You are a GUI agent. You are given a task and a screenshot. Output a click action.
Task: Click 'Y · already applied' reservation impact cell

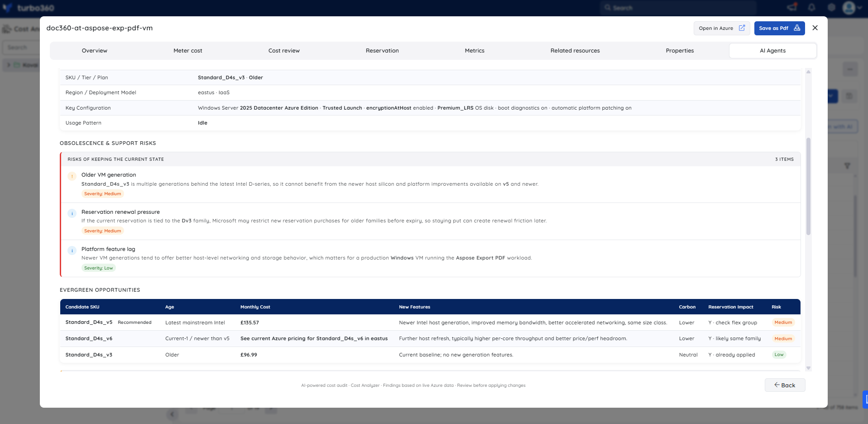[732, 355]
